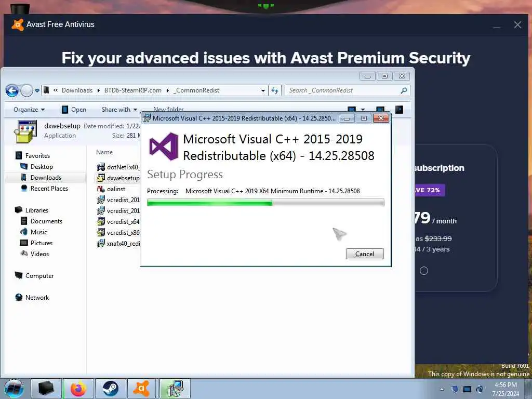Image resolution: width=532 pixels, height=399 pixels.
Task: Click the dxwebsetup details pane icon
Action: pos(26,131)
